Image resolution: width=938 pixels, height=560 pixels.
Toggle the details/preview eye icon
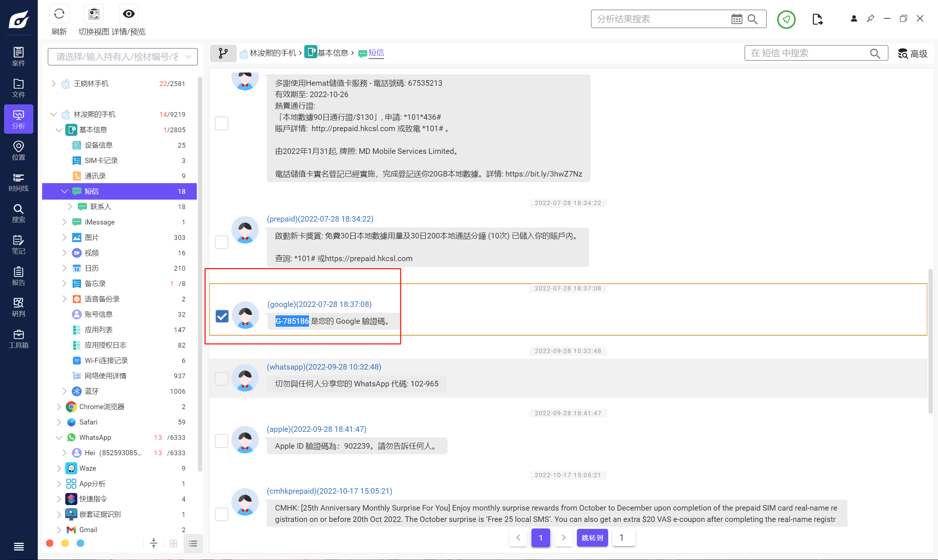[128, 14]
